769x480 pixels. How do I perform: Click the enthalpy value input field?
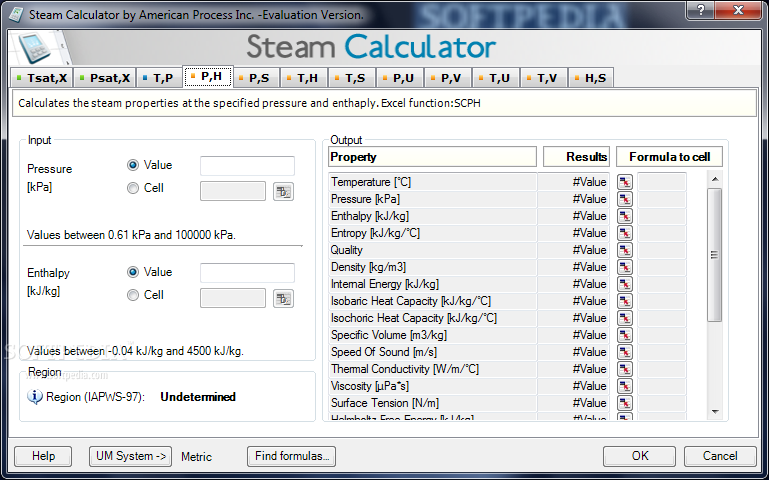coord(247,273)
